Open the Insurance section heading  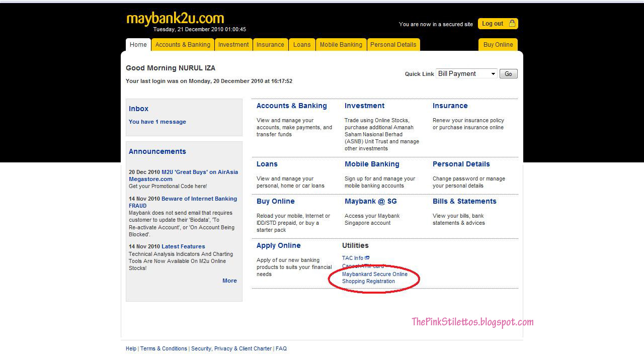point(450,106)
